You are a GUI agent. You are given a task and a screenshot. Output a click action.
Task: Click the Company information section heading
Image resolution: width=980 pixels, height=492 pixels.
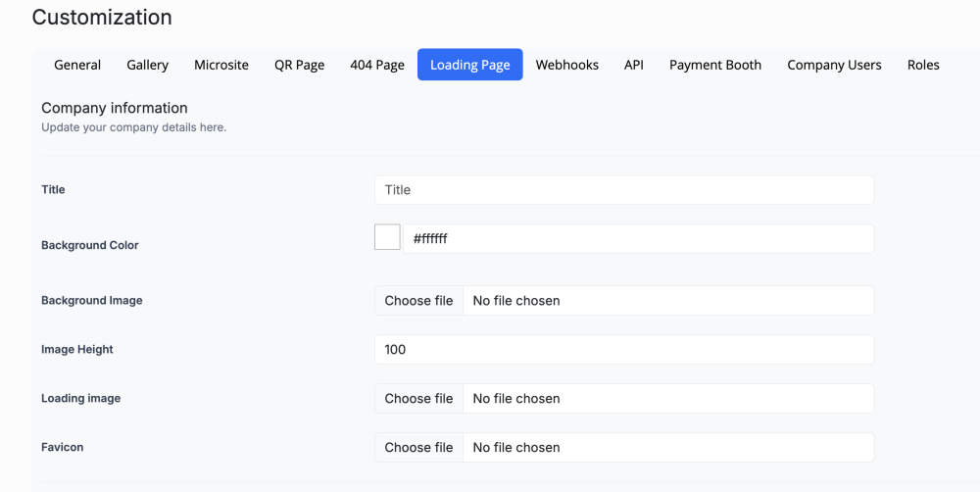115,108
